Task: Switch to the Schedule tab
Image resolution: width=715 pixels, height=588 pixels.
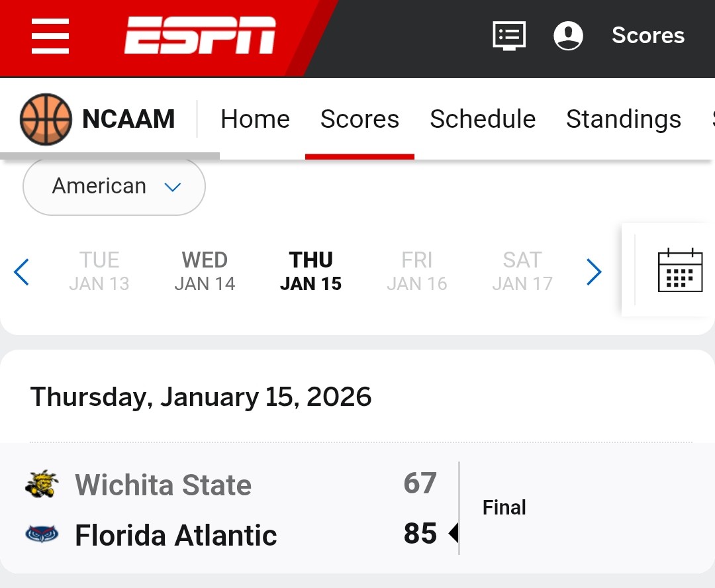Action: [x=483, y=119]
